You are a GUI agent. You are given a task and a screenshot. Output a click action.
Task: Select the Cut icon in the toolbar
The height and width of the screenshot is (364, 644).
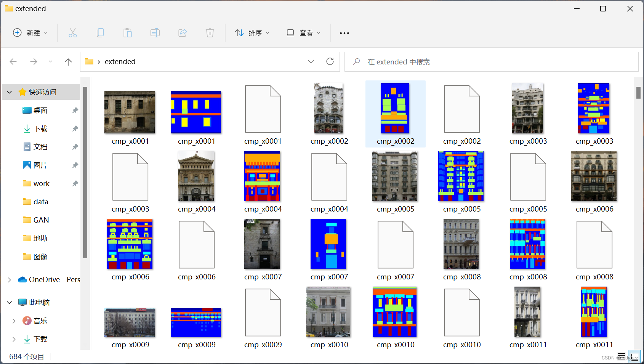72,33
